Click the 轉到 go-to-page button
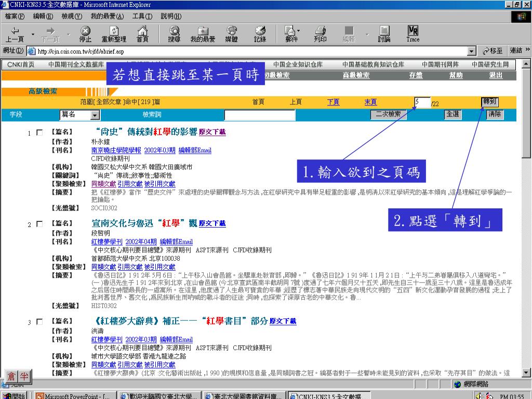The width and height of the screenshot is (532, 399). pos(490,101)
